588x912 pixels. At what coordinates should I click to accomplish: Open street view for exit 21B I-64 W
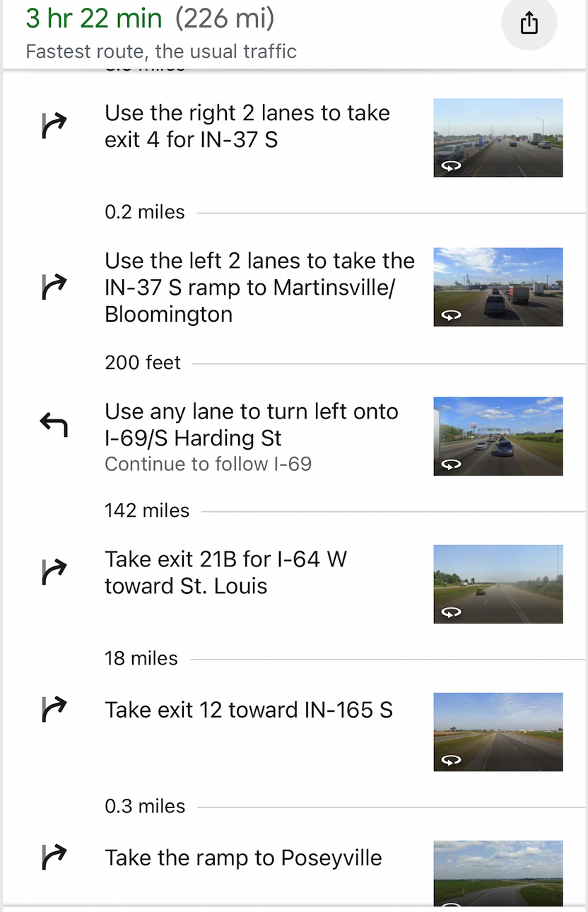tap(498, 584)
